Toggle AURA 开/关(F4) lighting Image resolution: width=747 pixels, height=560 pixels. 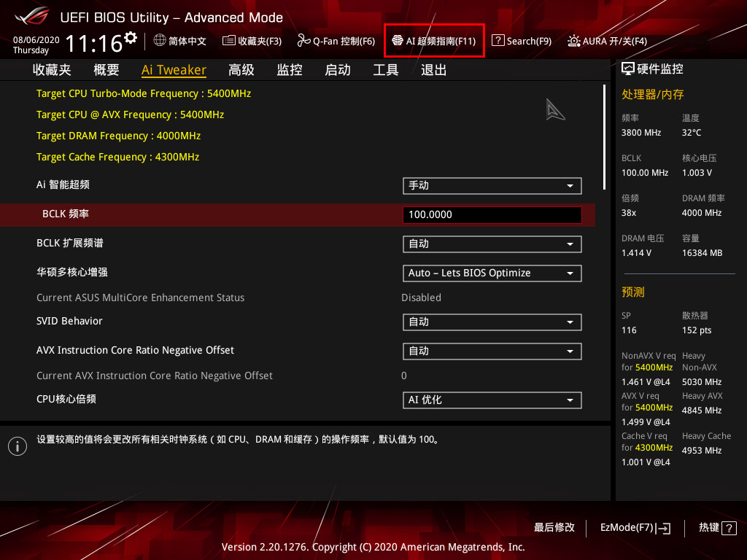pos(608,41)
